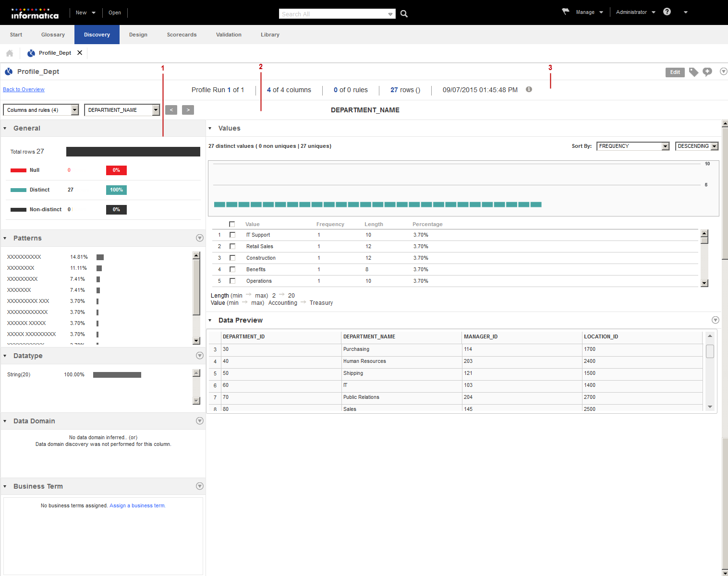Viewport: 728px width, 576px height.
Task: Go to next column with arrow button
Action: pos(188,110)
